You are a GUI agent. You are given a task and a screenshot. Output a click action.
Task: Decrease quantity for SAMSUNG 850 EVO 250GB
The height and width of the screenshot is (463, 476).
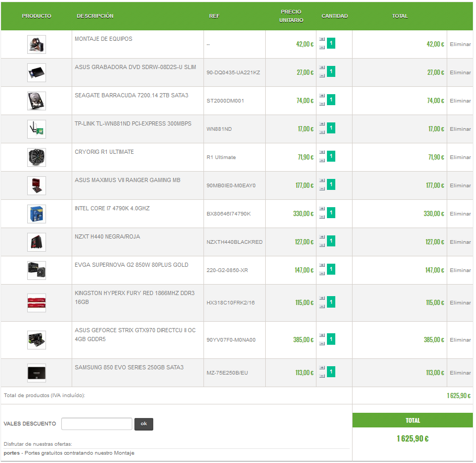point(322,376)
